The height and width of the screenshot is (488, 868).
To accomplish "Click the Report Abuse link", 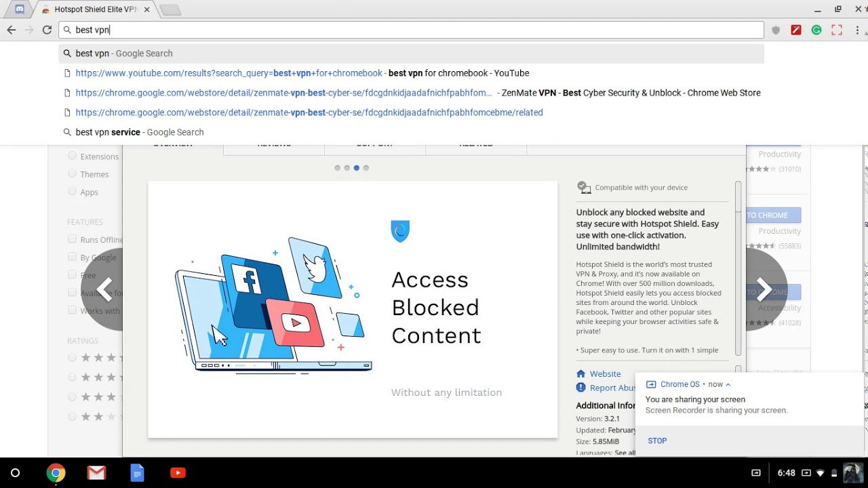I will (x=612, y=388).
